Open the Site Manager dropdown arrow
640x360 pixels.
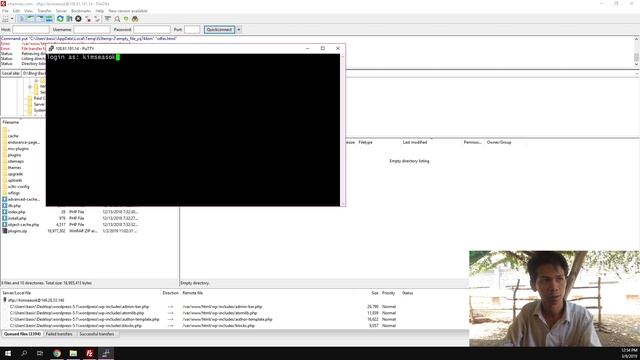[x=12, y=19]
